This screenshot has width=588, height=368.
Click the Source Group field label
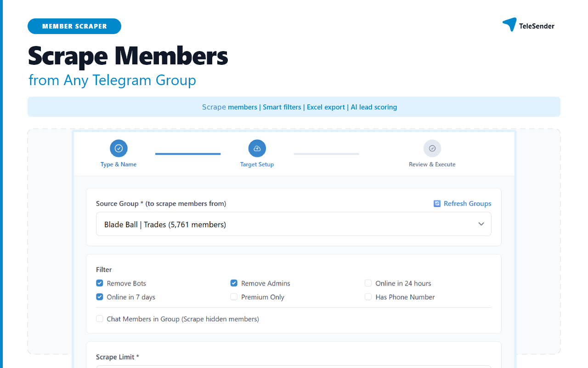pos(161,203)
